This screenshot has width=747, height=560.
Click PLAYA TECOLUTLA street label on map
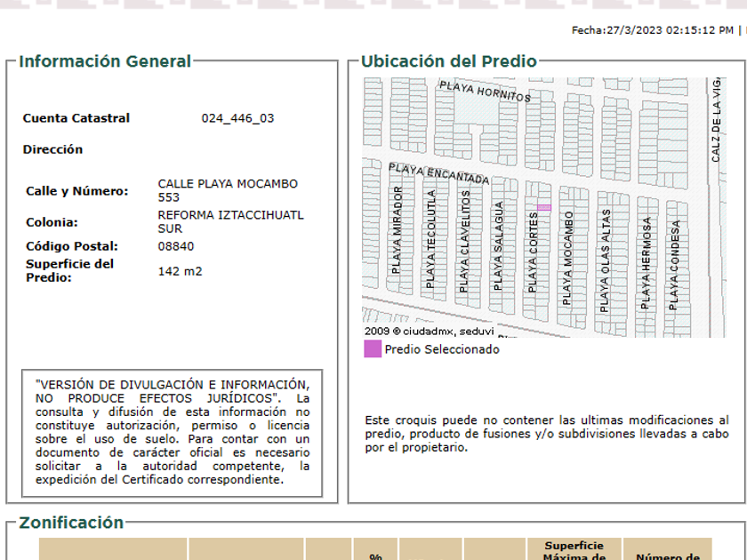(x=430, y=239)
